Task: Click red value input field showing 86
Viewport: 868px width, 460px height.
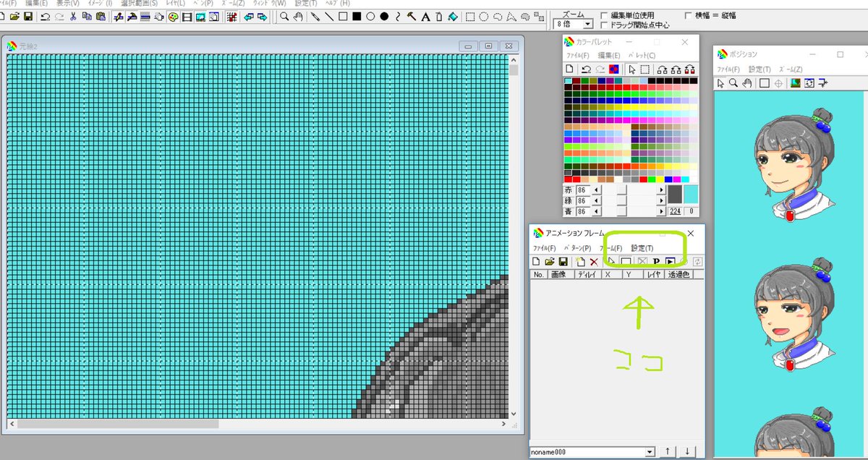Action: 583,190
